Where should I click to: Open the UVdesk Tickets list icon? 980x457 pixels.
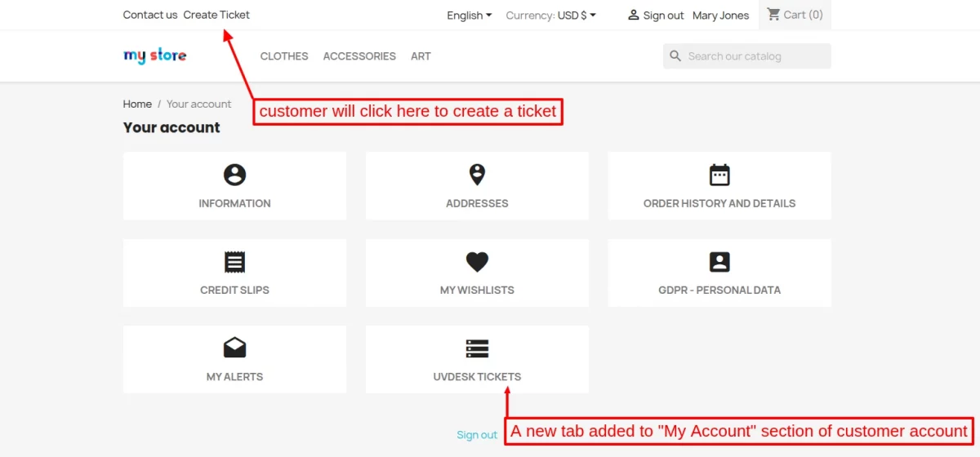point(477,348)
